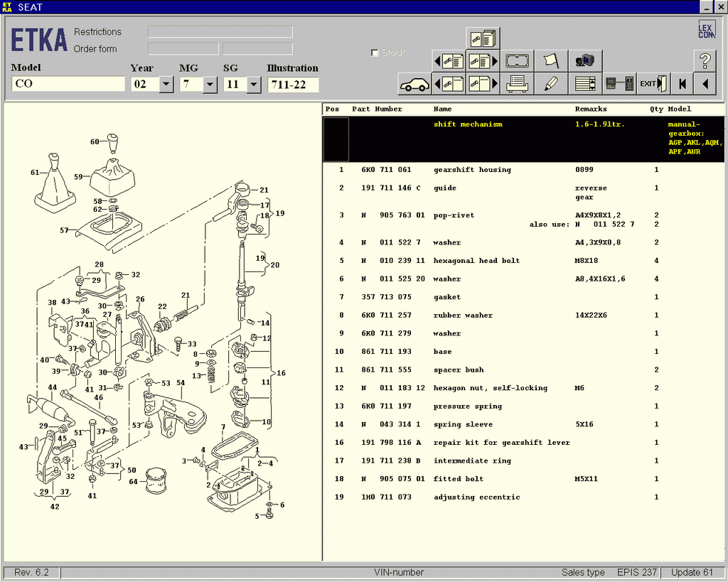Screen dimensions: 728x582
Task: Click the LEXCOM logo
Action: [707, 31]
